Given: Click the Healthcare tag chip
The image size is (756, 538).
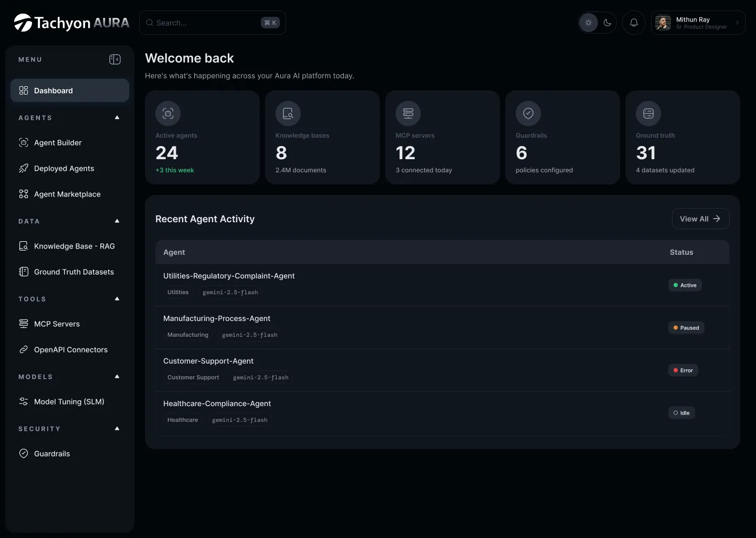Looking at the screenshot, I should (x=183, y=420).
